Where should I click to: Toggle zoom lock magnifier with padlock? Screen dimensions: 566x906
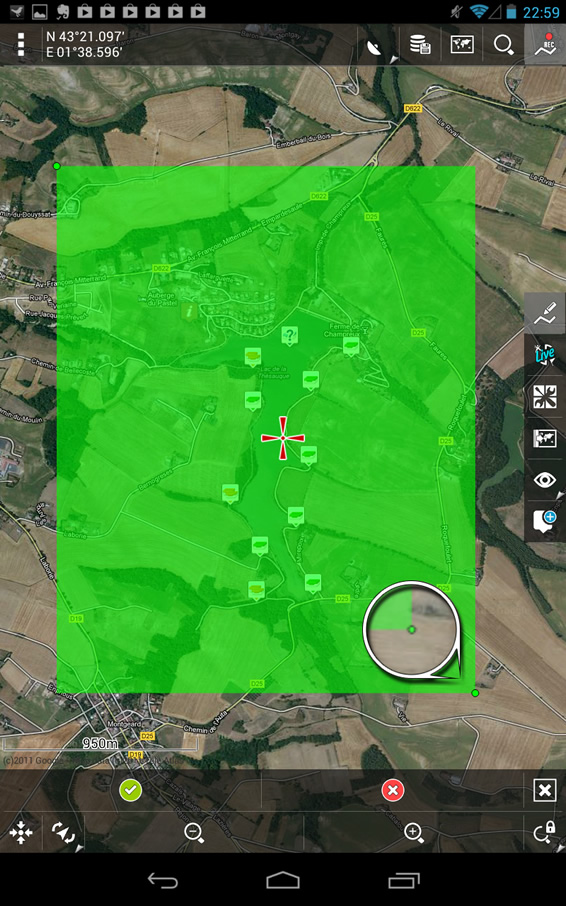[545, 833]
